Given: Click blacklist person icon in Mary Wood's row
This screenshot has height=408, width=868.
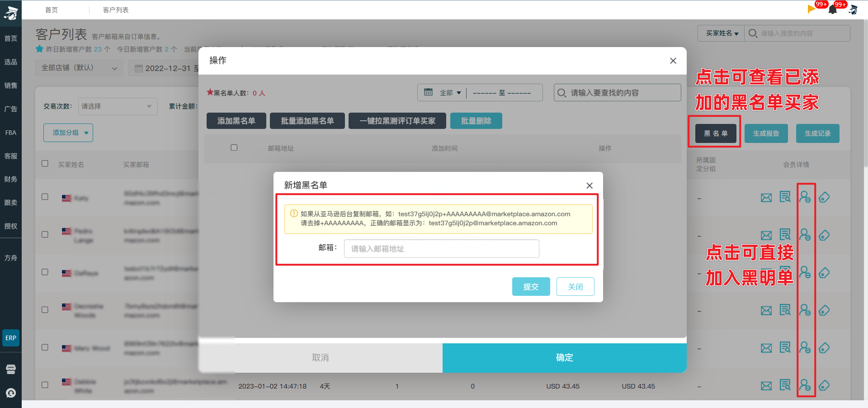Looking at the screenshot, I should click(x=805, y=347).
